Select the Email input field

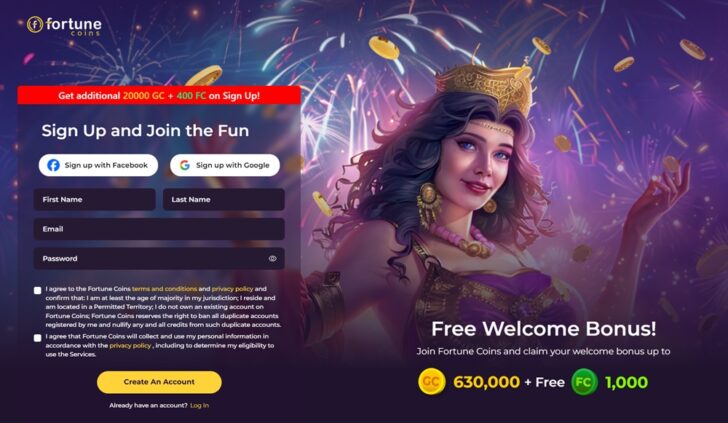[159, 229]
